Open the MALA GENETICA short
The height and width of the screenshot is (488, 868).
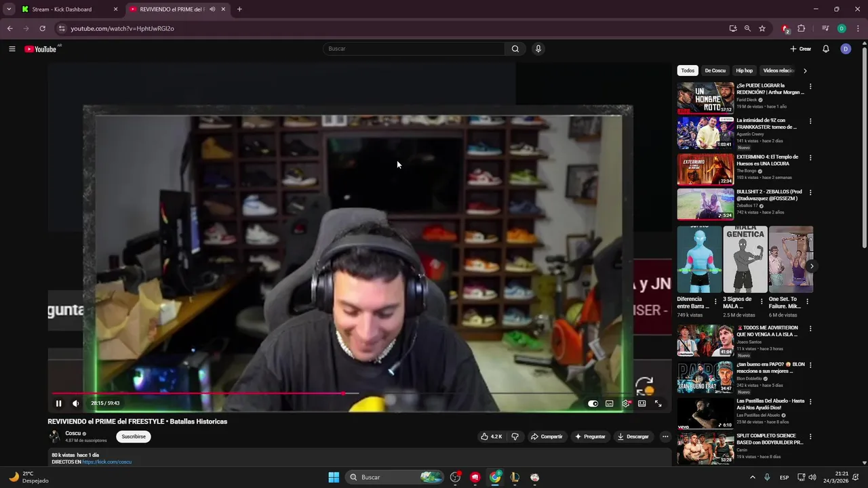point(745,260)
